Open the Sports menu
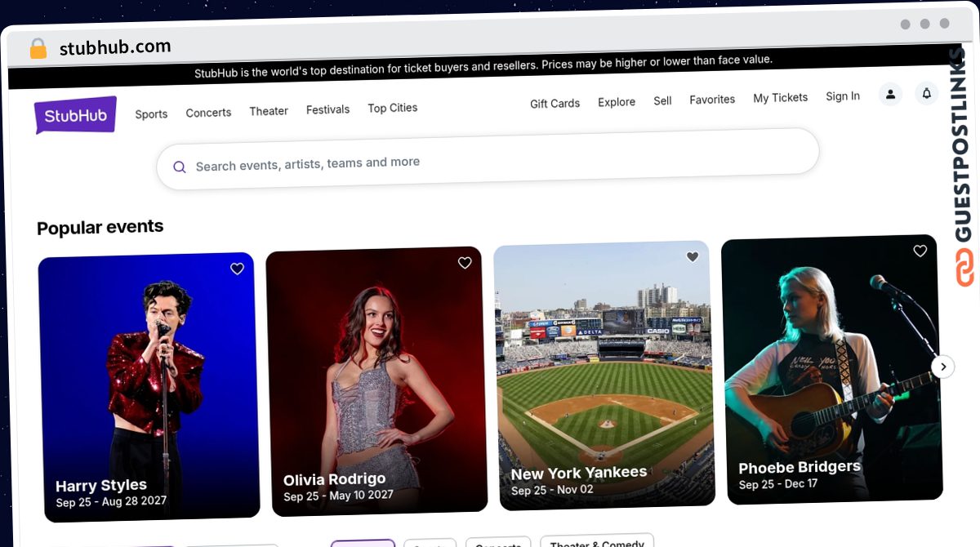Viewport: 980px width, 547px height. coord(151,114)
